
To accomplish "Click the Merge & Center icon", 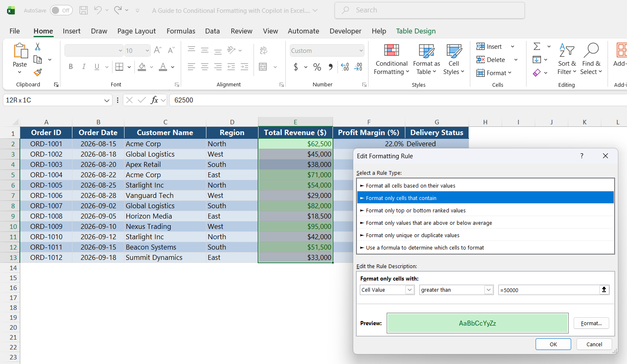I will pos(263,67).
